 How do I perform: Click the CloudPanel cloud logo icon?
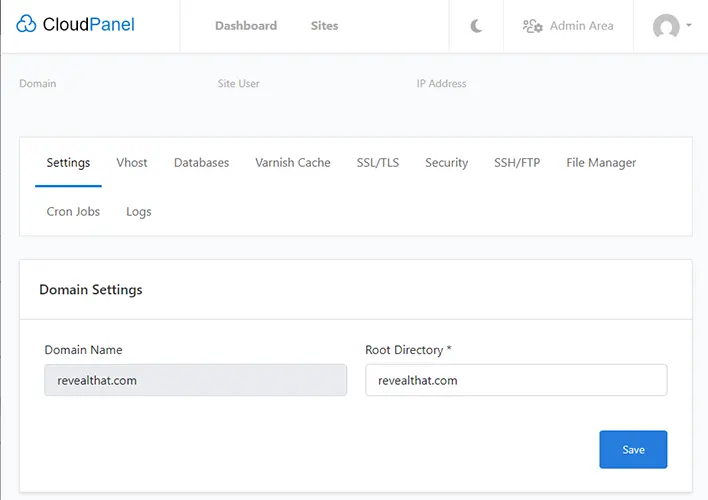coord(26,24)
